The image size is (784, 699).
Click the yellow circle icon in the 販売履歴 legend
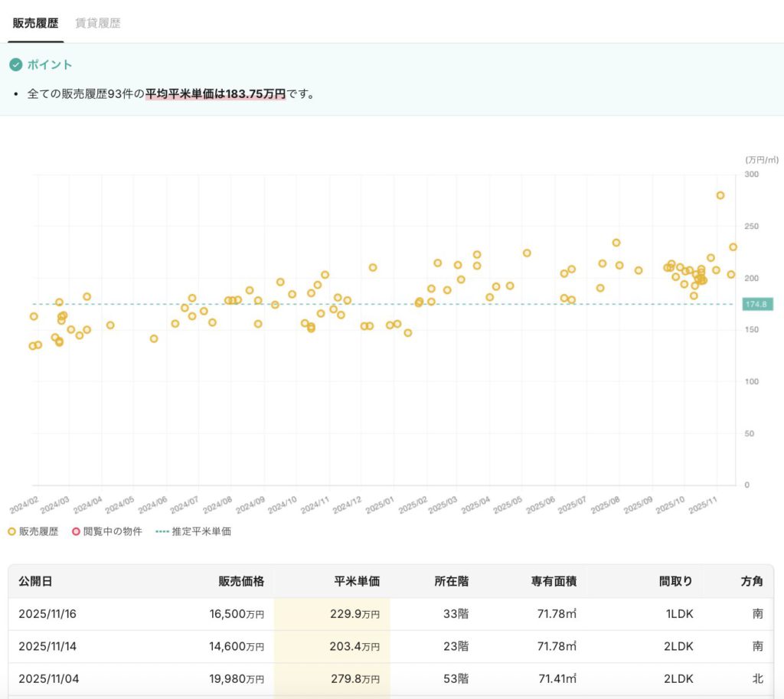coord(11,531)
